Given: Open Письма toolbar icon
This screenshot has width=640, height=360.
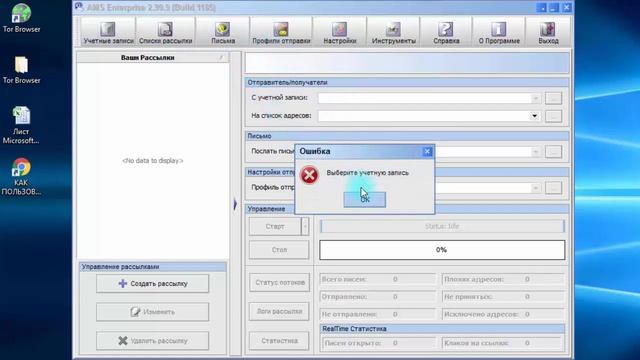Looking at the screenshot, I should tap(223, 32).
